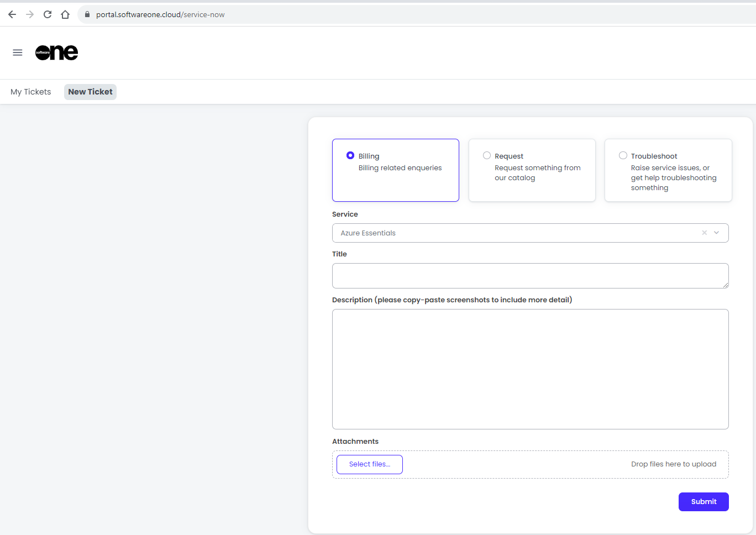The image size is (756, 535).
Task: Clear the Azure Essentials service selection
Action: (704, 233)
